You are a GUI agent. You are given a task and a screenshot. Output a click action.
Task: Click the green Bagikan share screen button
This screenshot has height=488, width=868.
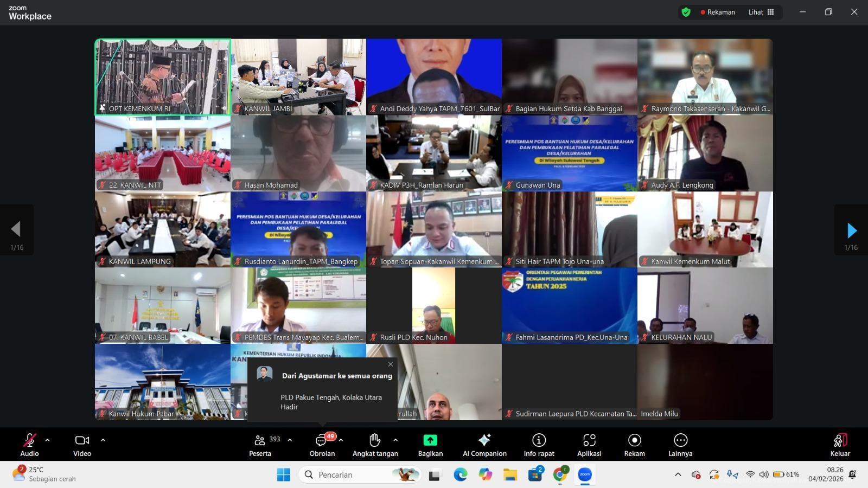[x=430, y=440]
